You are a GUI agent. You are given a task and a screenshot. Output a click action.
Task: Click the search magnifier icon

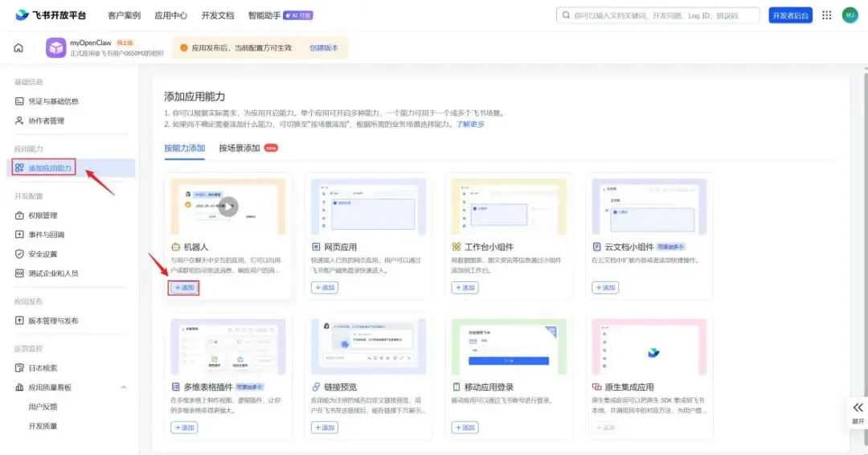(x=566, y=15)
